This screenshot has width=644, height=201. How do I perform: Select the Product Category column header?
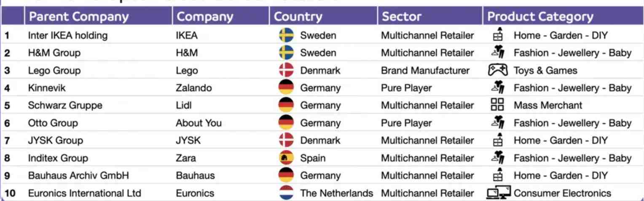tap(540, 17)
